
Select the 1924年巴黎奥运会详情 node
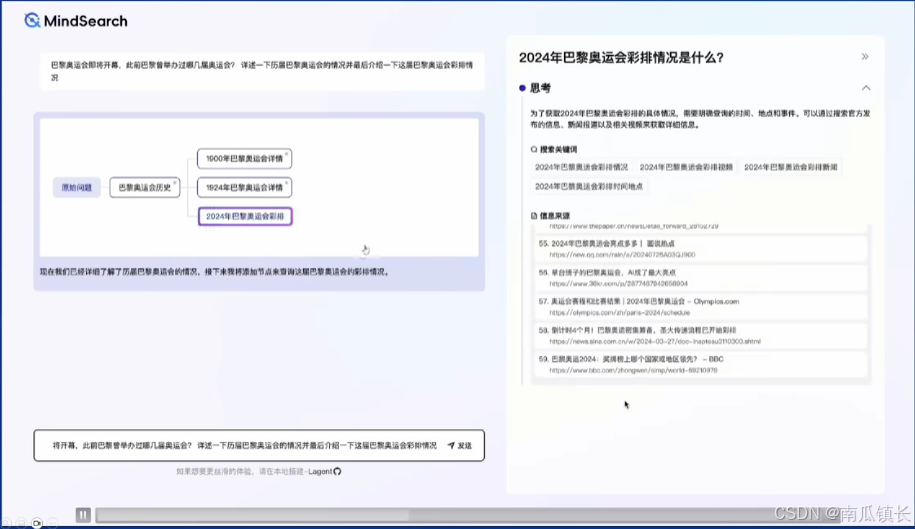[x=245, y=188]
